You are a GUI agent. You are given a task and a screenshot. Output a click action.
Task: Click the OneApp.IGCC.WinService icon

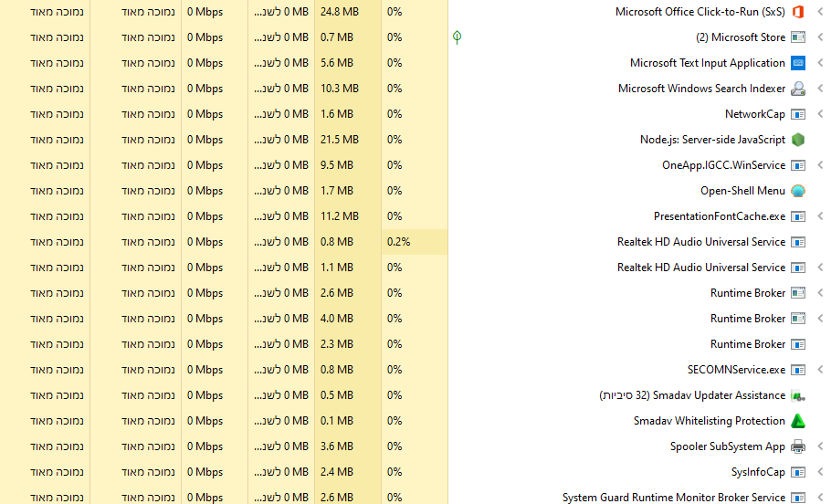coord(797,165)
